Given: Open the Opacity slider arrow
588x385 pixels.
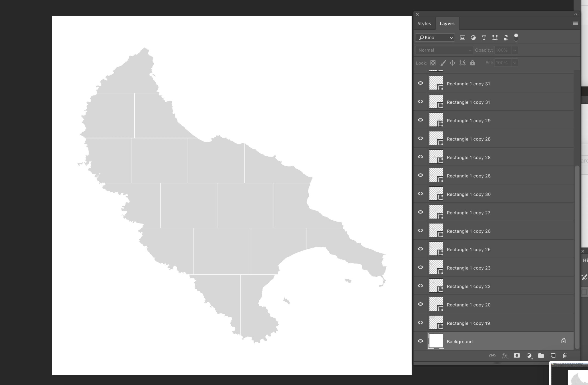Looking at the screenshot, I should (x=515, y=50).
